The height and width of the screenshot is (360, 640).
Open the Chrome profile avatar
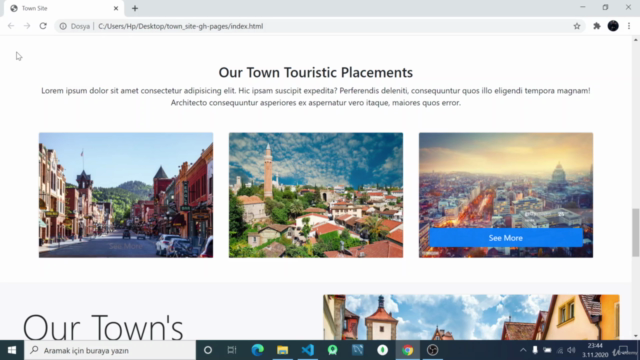pyautogui.click(x=613, y=26)
